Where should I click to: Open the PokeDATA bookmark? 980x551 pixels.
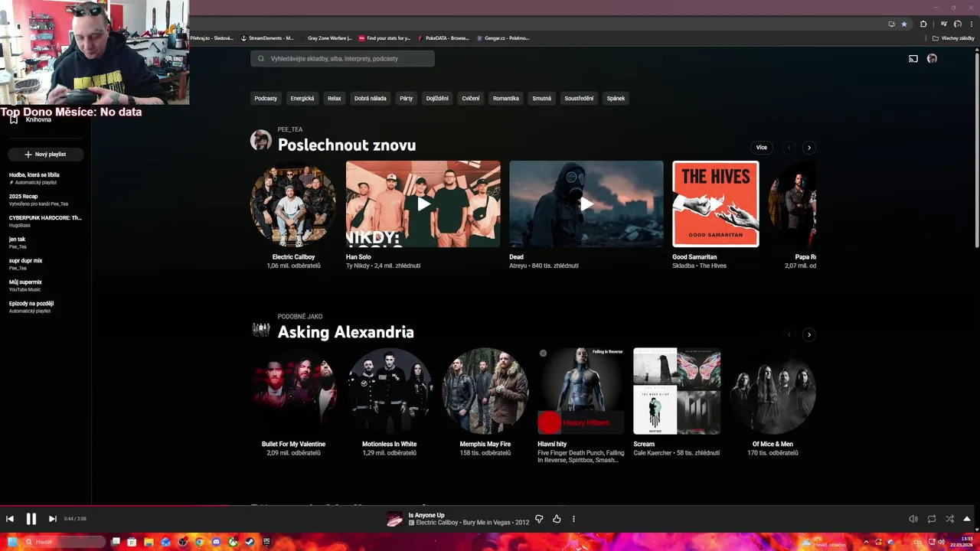[x=443, y=38]
